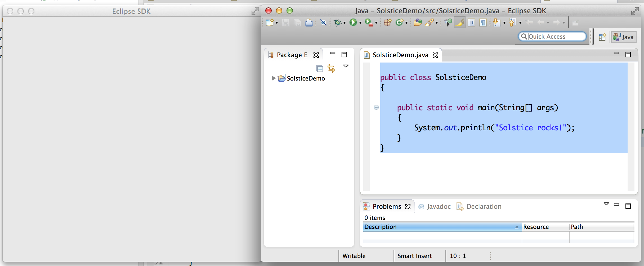Open the Next Annotation dropdown arrow
Viewport: 644px width, 266px height.
coord(504,23)
